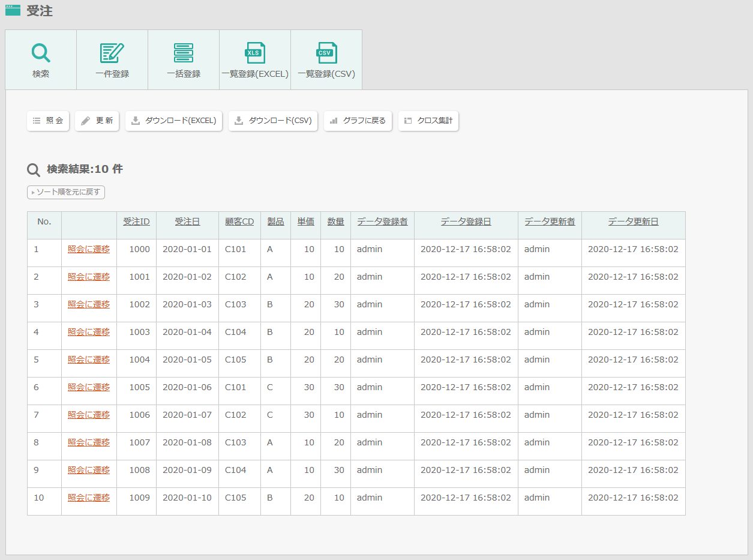753x560 pixels.
Task: Open 一覧登録(EXCEL) tab label
Action: point(255,74)
